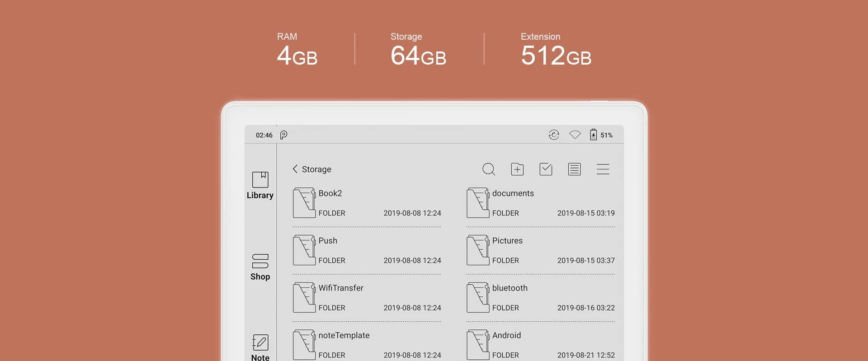Select the date 2019-08-16 03:22
868x361 pixels.
586,308
